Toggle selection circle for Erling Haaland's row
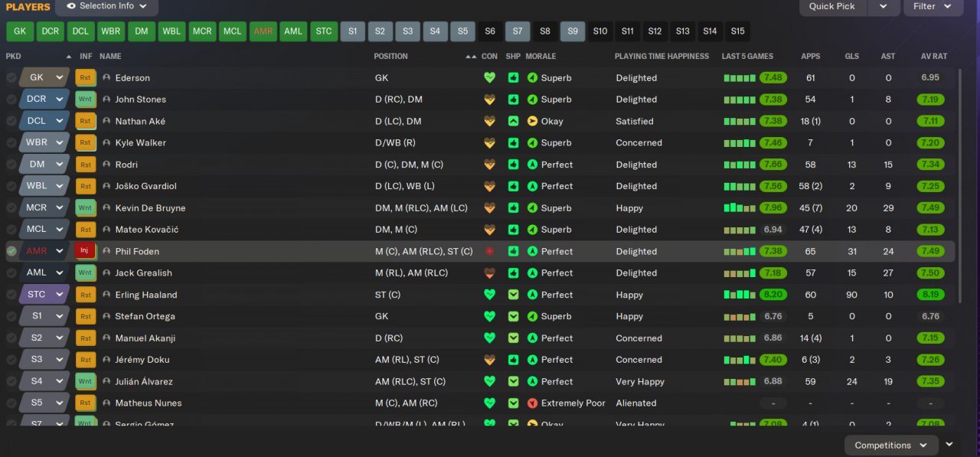This screenshot has height=457, width=980. click(x=11, y=295)
